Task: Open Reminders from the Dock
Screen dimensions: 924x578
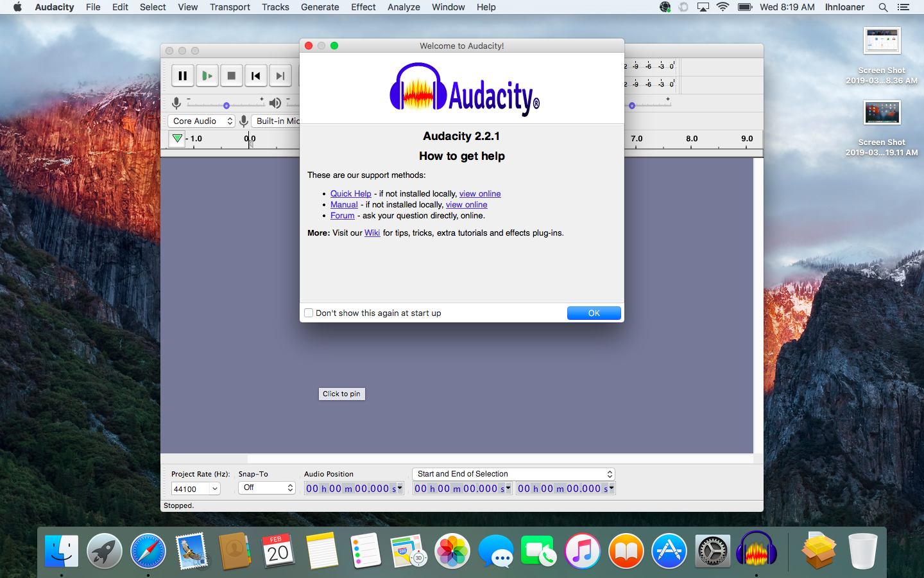Action: 366,551
